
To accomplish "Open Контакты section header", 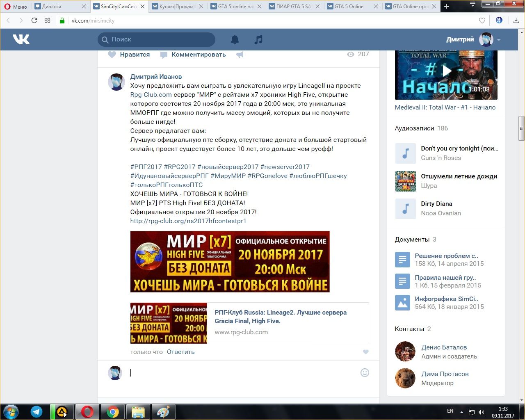I will click(409, 329).
